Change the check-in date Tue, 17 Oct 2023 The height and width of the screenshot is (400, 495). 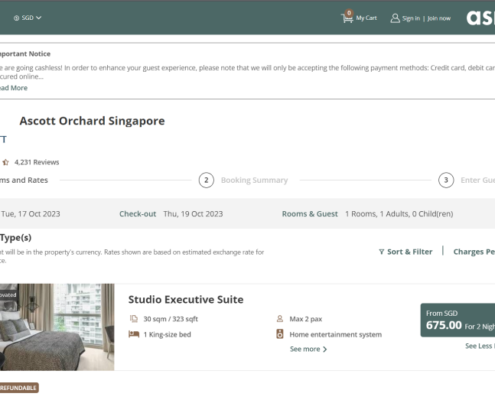pos(31,214)
